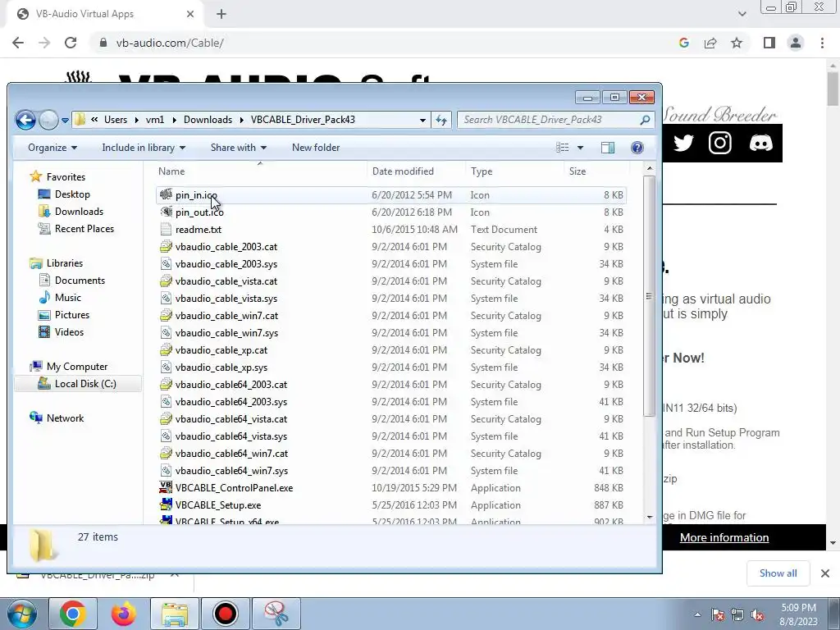Click the Chrome back arrow
The image size is (840, 630).
coord(18,43)
